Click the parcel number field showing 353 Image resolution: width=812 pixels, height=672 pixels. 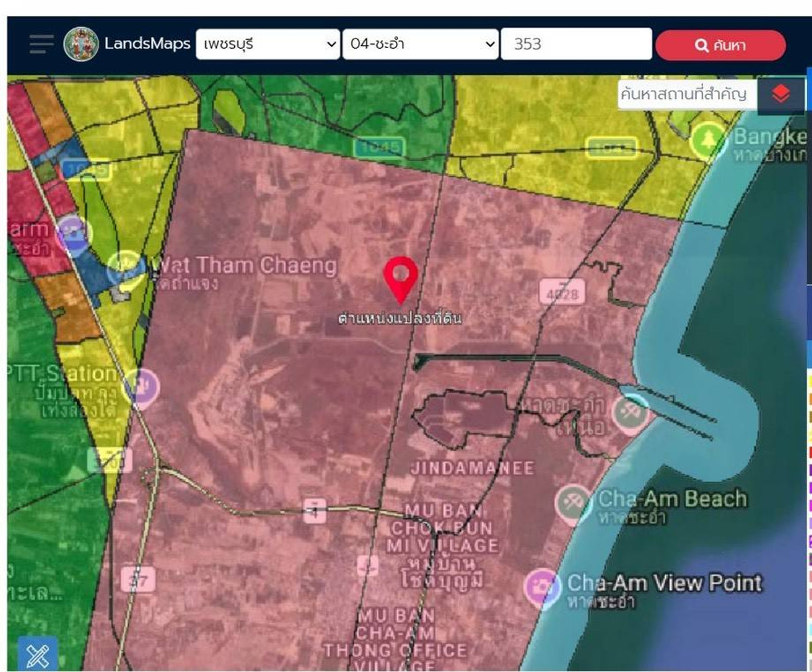coord(576,45)
